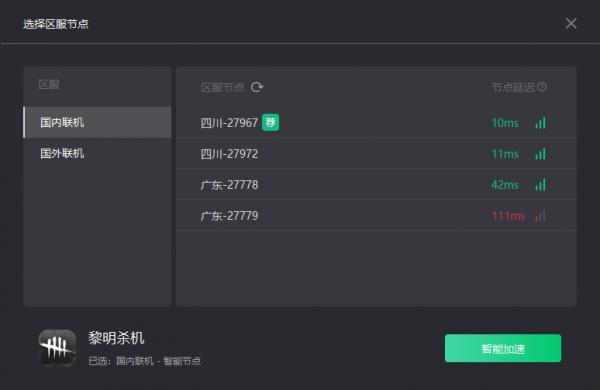Select the 国内联机 region tab
The width and height of the screenshot is (600, 390).
click(x=97, y=122)
